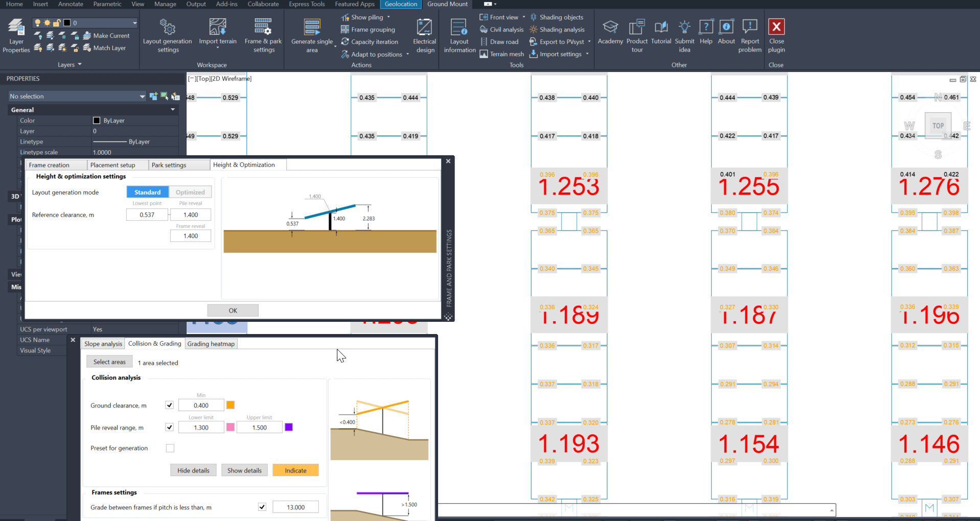Run Shading analysis
The width and height of the screenshot is (980, 521).
(x=557, y=30)
